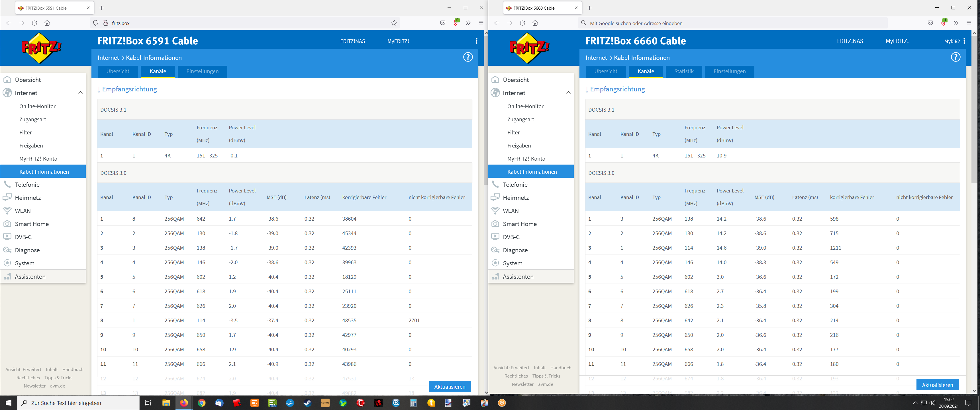Open the Firefox hamburger menu in the left window
Viewport: 980px width, 410px height.
click(x=481, y=23)
